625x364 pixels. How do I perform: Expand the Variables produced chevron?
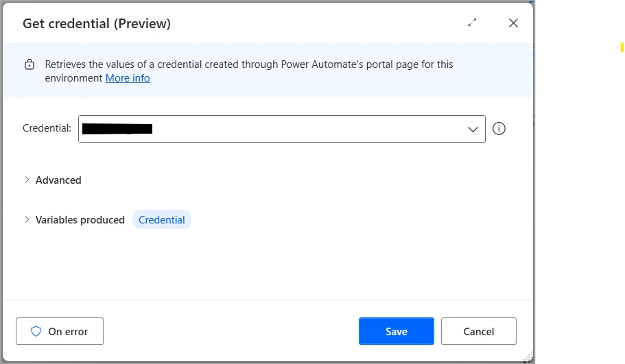pos(27,219)
